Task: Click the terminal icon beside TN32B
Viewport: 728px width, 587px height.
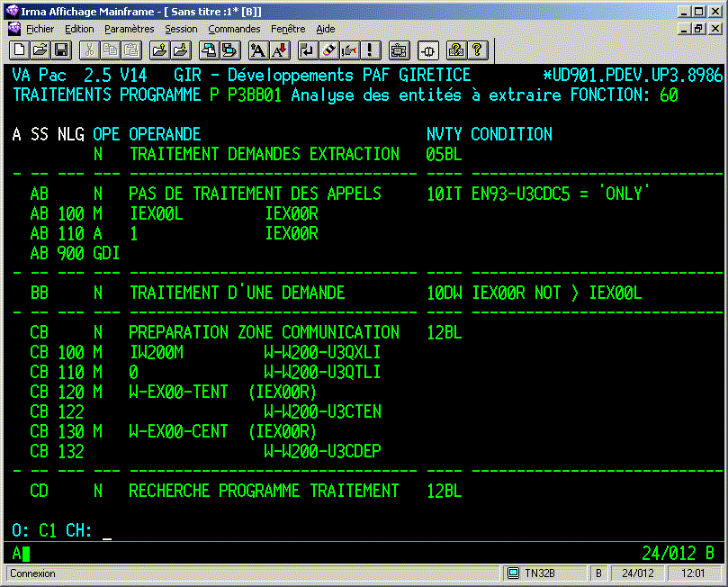Action: click(513, 573)
